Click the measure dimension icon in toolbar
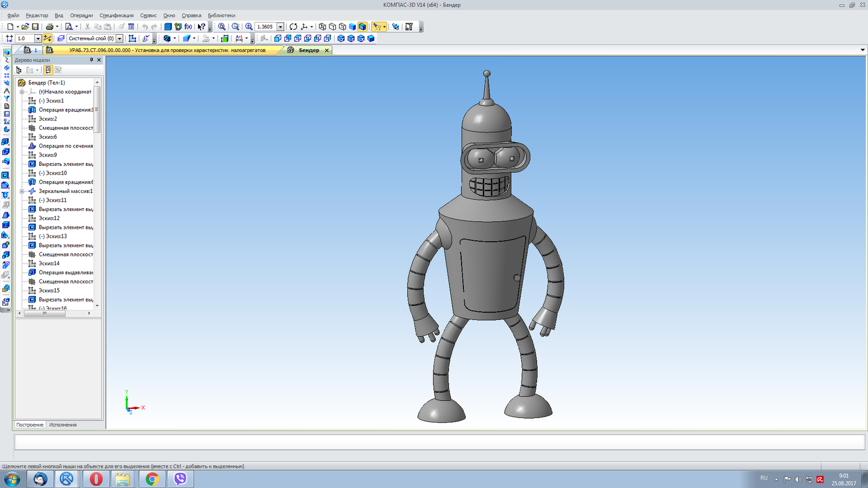This screenshot has height=488, width=868. [239, 38]
